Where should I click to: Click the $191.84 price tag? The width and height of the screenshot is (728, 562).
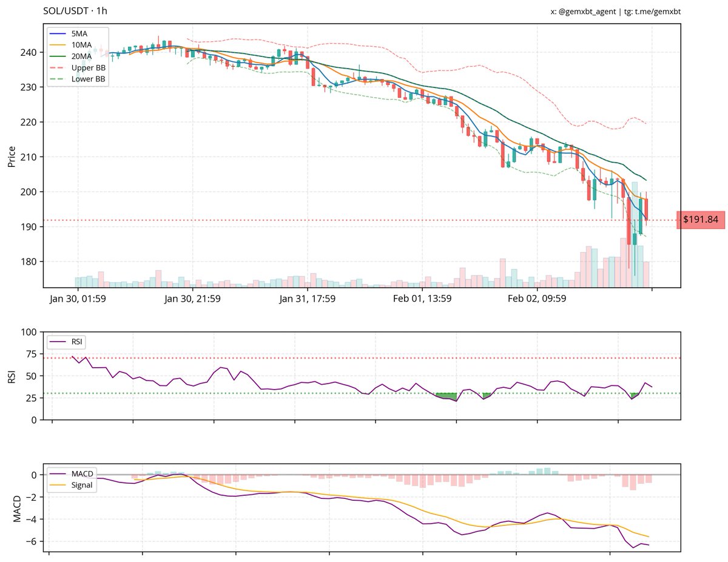(x=701, y=221)
